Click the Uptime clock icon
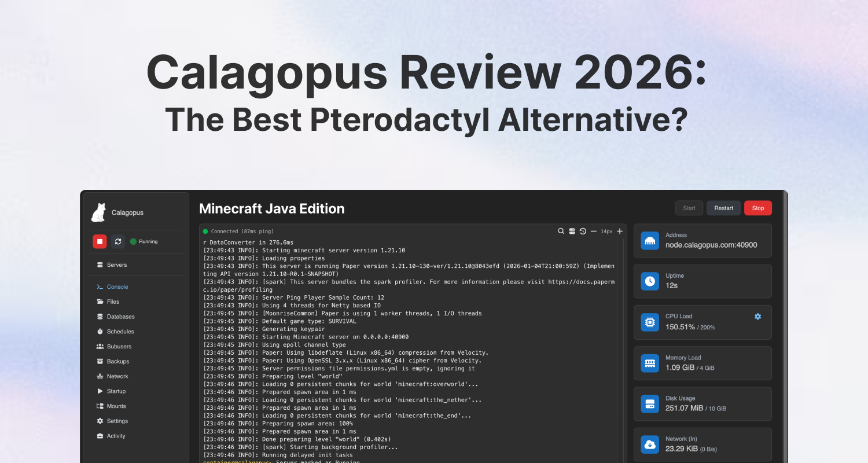Screen dimensions: 868x463 [650, 281]
